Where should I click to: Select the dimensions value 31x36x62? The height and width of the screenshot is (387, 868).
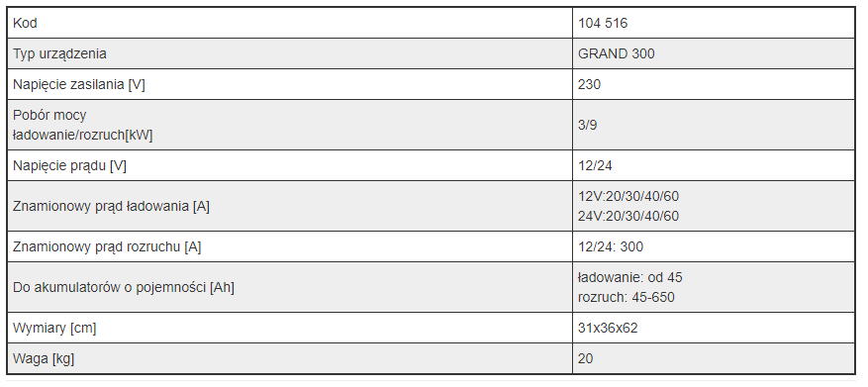[608, 329]
